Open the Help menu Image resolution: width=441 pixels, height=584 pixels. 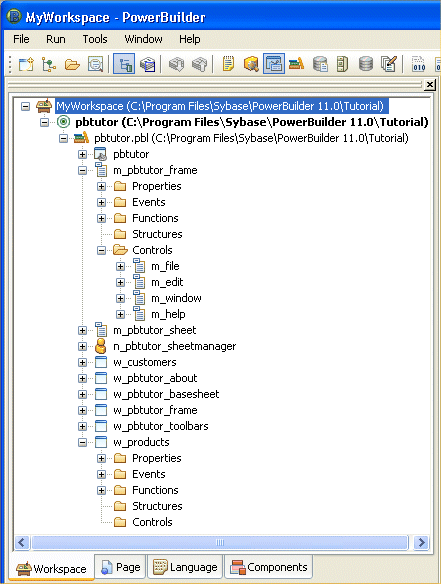(190, 39)
